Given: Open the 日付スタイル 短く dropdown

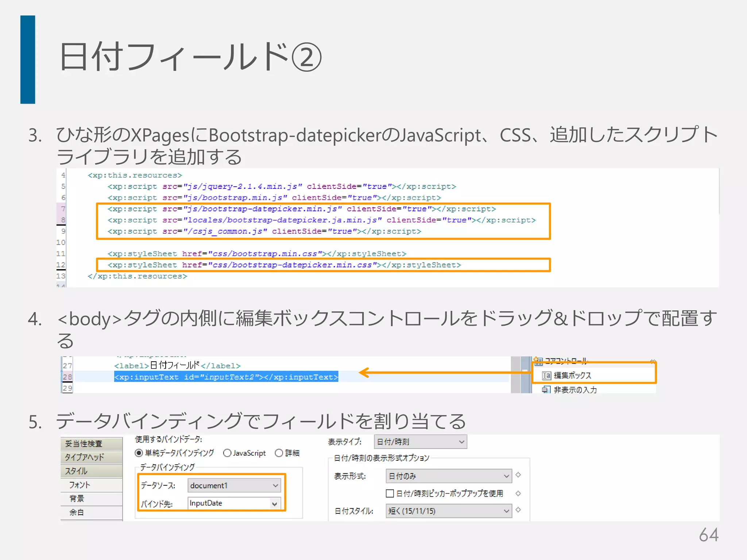Looking at the screenshot, I should tap(449, 511).
